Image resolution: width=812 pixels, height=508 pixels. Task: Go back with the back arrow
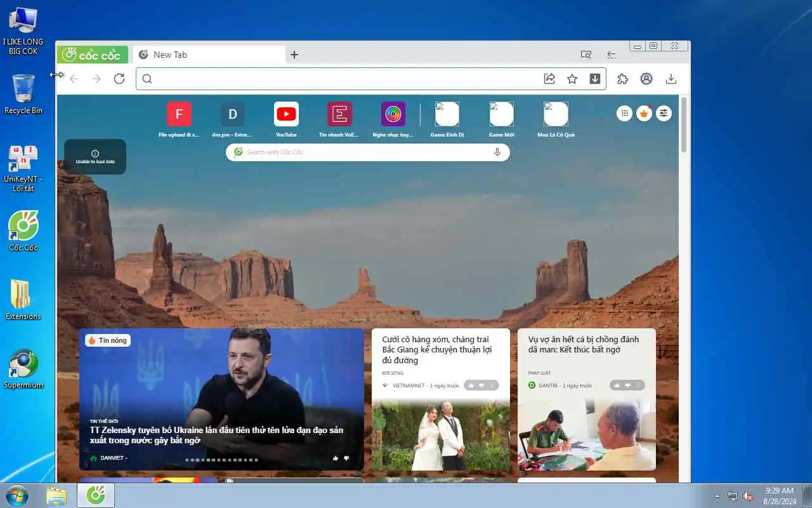coord(74,79)
